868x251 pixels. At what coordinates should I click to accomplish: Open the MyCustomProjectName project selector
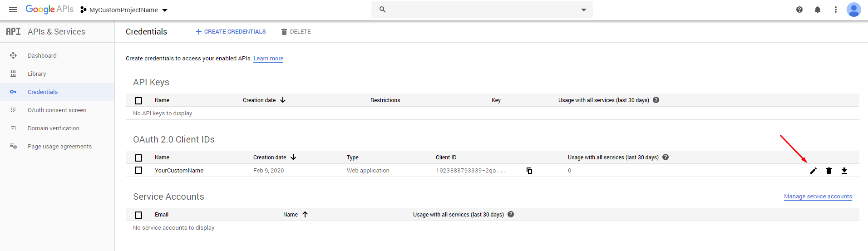click(x=124, y=10)
